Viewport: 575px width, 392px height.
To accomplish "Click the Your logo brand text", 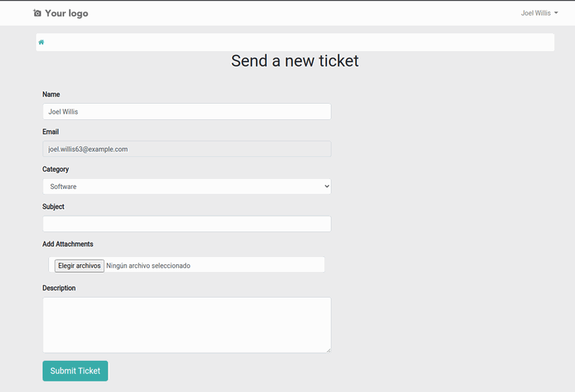I will coord(67,13).
